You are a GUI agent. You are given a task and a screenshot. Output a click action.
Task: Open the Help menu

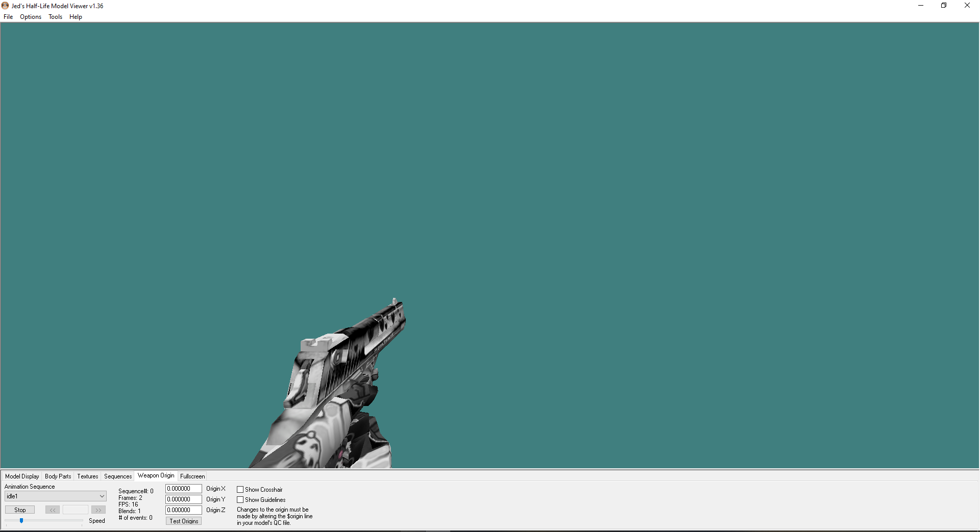coord(76,17)
